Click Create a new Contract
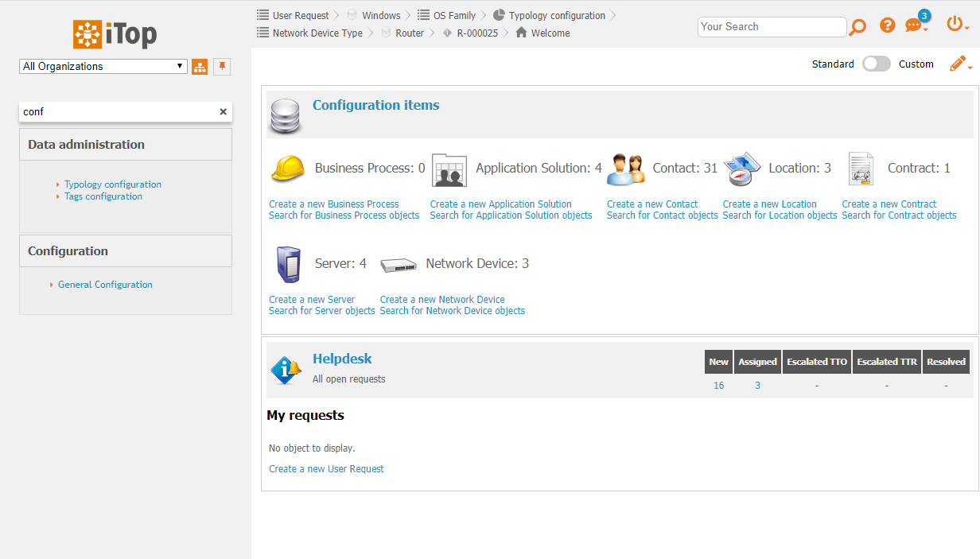The height and width of the screenshot is (559, 980). click(x=889, y=204)
